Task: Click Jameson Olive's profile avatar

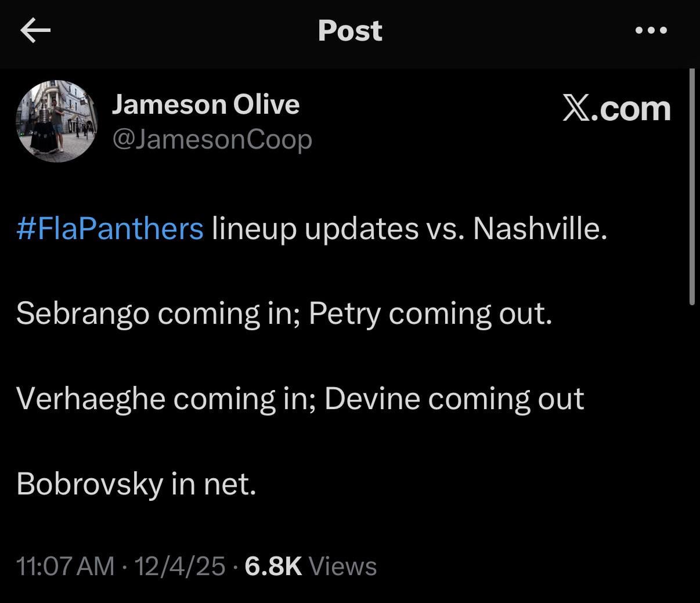Action: tap(57, 121)
